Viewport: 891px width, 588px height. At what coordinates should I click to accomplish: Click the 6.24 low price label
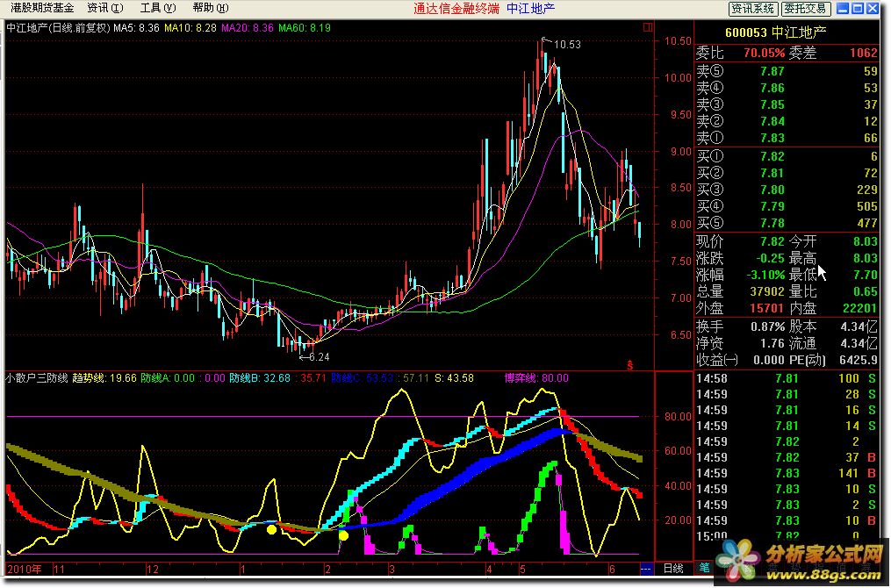point(321,357)
